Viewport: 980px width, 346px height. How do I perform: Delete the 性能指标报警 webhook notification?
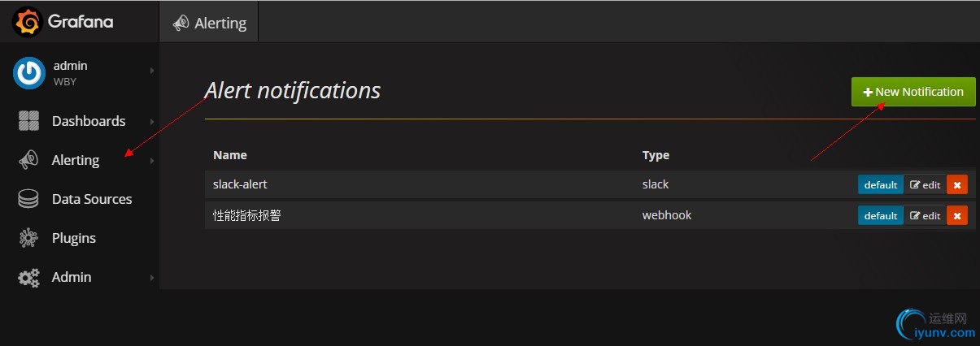point(957,216)
